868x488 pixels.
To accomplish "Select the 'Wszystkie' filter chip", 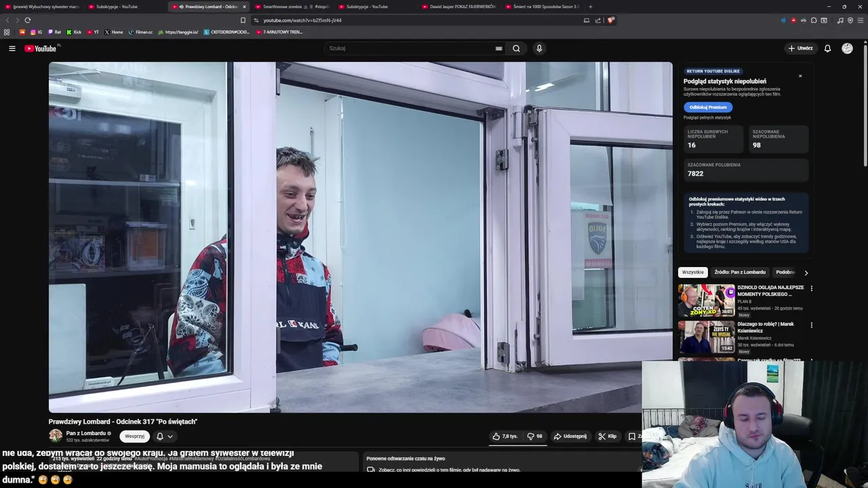I will [693, 272].
